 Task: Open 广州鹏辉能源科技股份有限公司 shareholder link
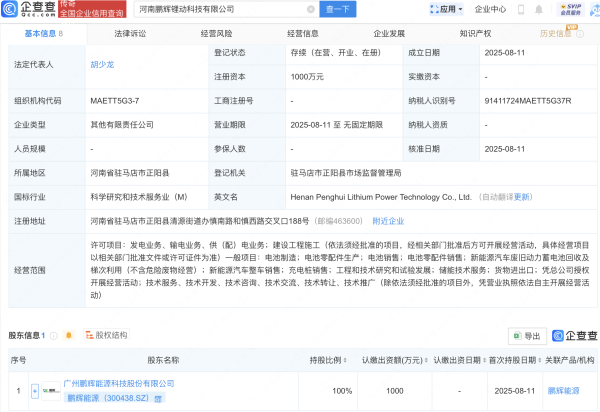118,383
